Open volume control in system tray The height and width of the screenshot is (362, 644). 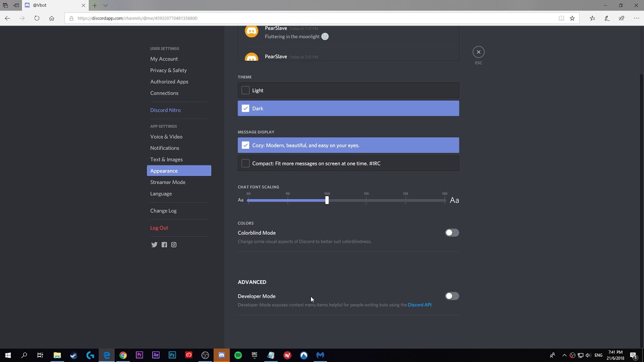pyautogui.click(x=588, y=355)
